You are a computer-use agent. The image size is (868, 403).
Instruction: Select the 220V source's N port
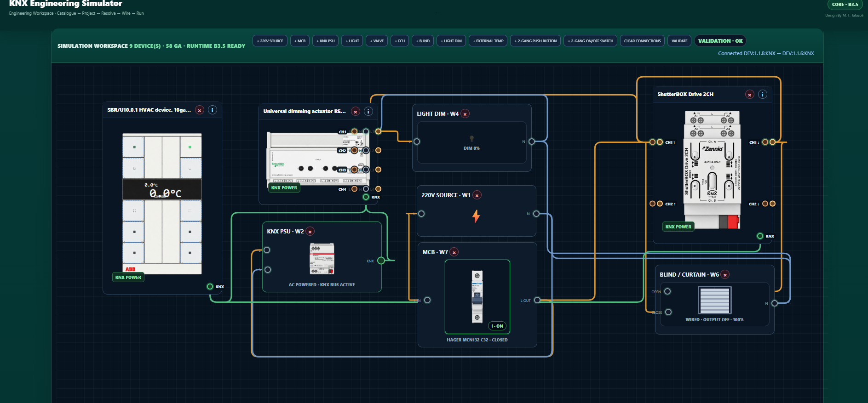pos(536,214)
